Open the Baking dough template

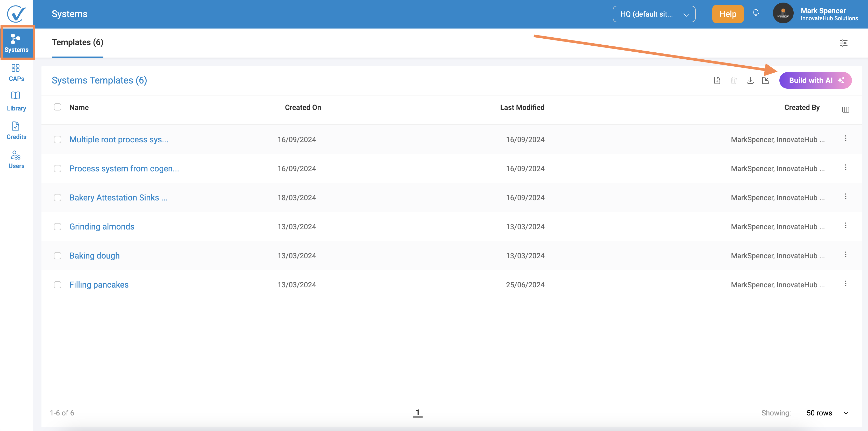pyautogui.click(x=94, y=255)
